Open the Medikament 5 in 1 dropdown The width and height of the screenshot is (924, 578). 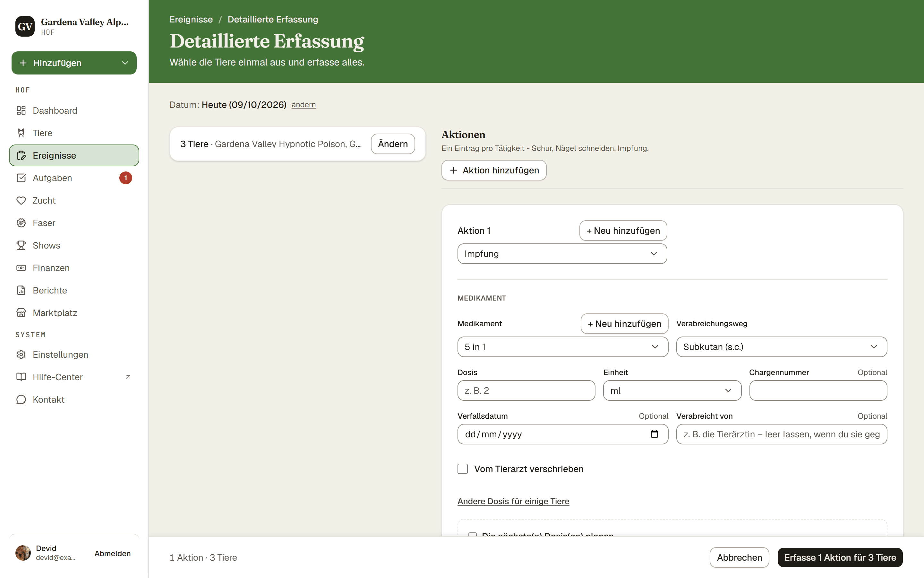pyautogui.click(x=563, y=347)
